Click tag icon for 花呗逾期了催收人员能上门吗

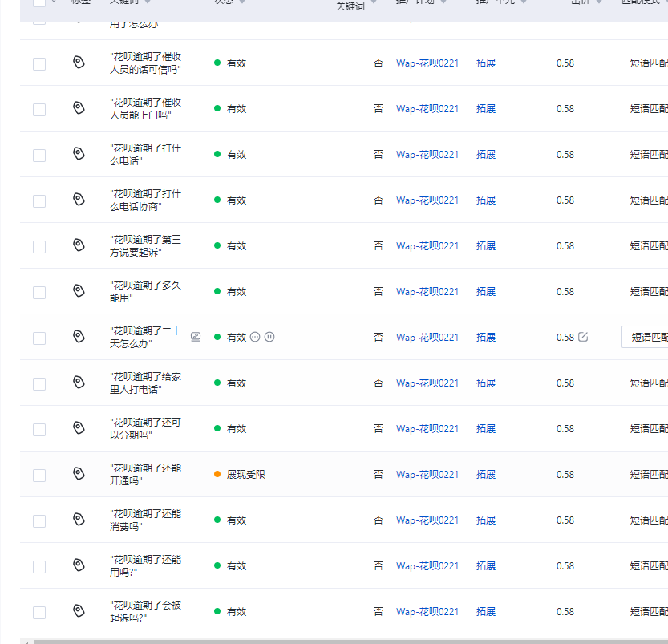(79, 107)
